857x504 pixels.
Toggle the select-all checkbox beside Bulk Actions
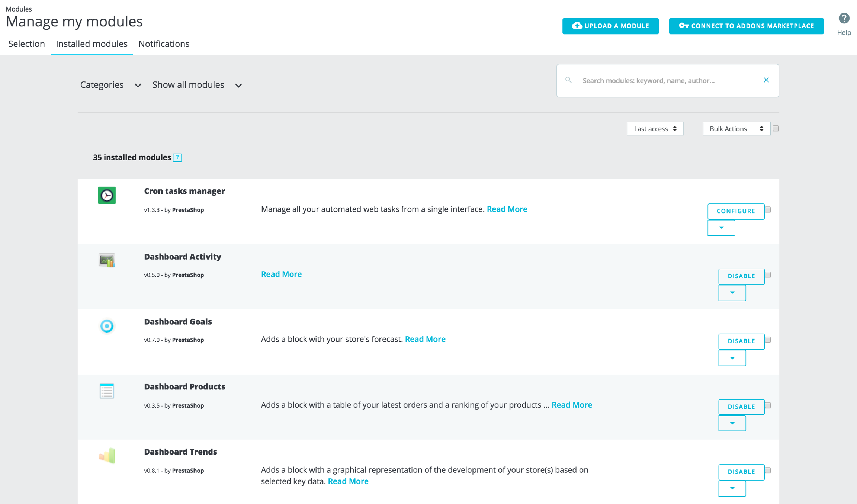point(776,128)
